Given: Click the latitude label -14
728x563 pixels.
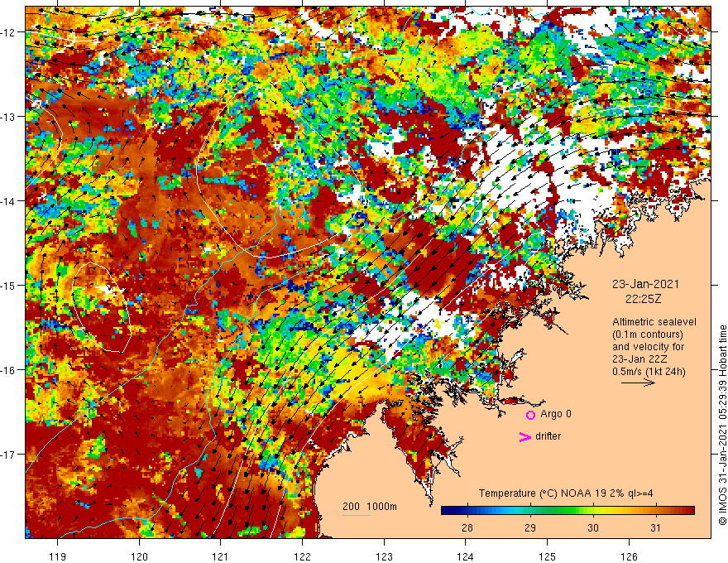Looking at the screenshot, I should pos(9,201).
